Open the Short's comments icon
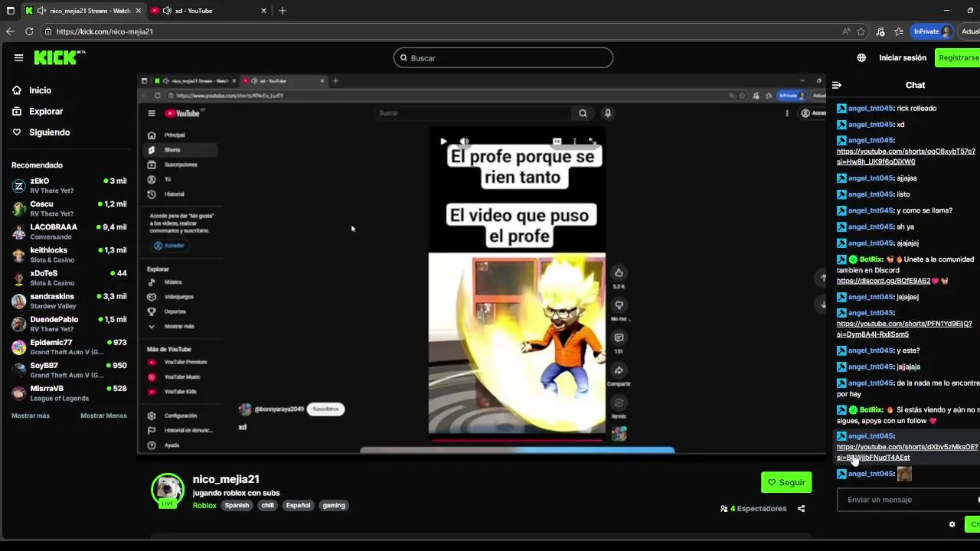Screen dimensions: 980x551 (x=619, y=337)
